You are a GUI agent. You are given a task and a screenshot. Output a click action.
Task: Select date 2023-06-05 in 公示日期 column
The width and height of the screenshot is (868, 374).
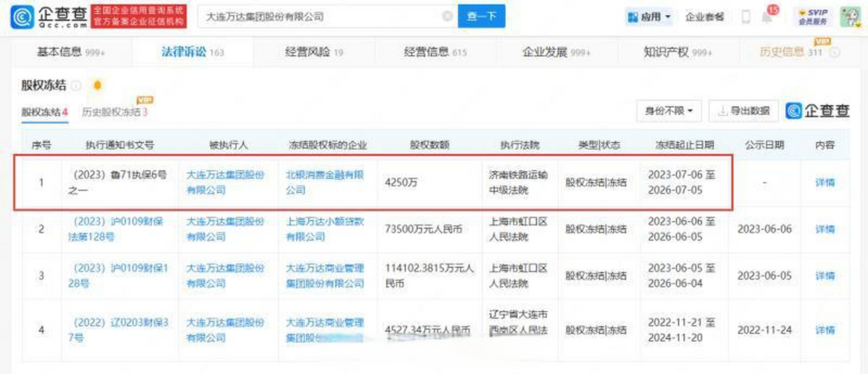(764, 276)
